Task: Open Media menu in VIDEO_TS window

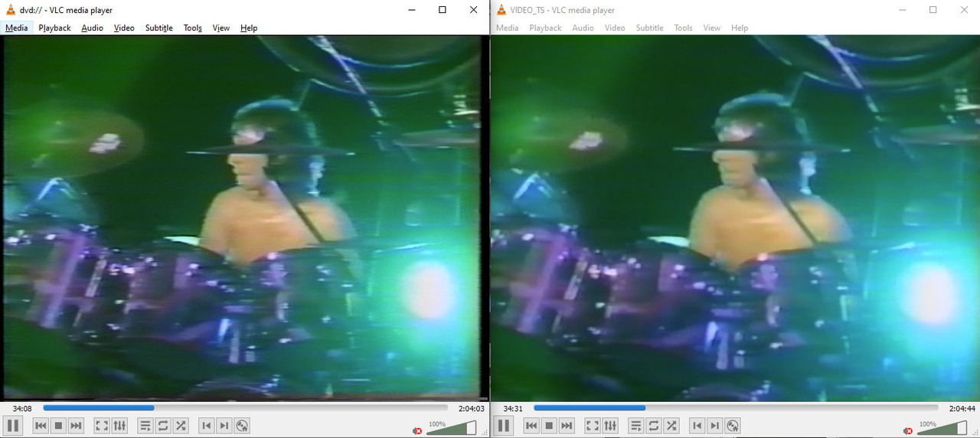Action: tap(507, 28)
